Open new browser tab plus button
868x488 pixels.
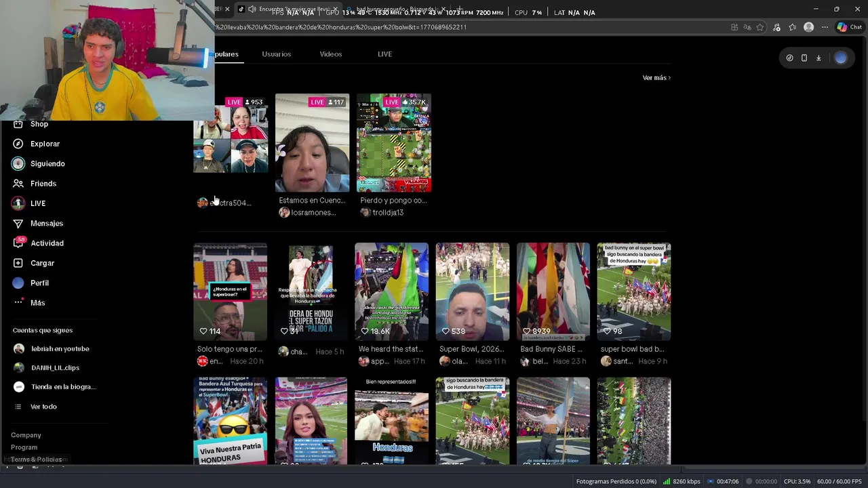459,9
